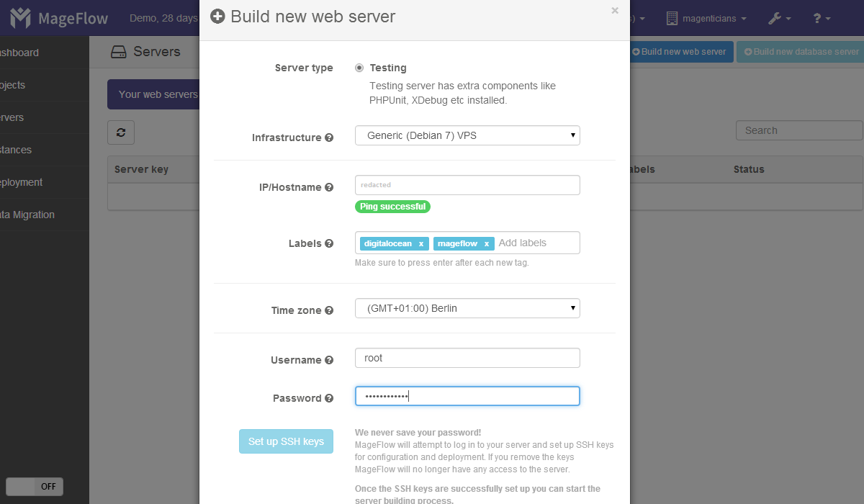Click the Servers heading icon
Viewport: 864px width, 504px height.
(118, 52)
